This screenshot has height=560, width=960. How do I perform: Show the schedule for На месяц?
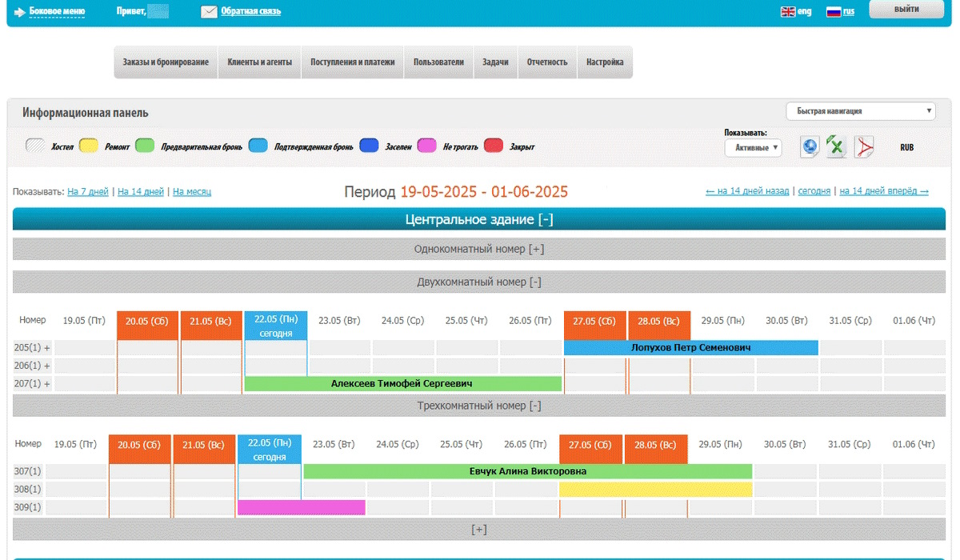(192, 192)
